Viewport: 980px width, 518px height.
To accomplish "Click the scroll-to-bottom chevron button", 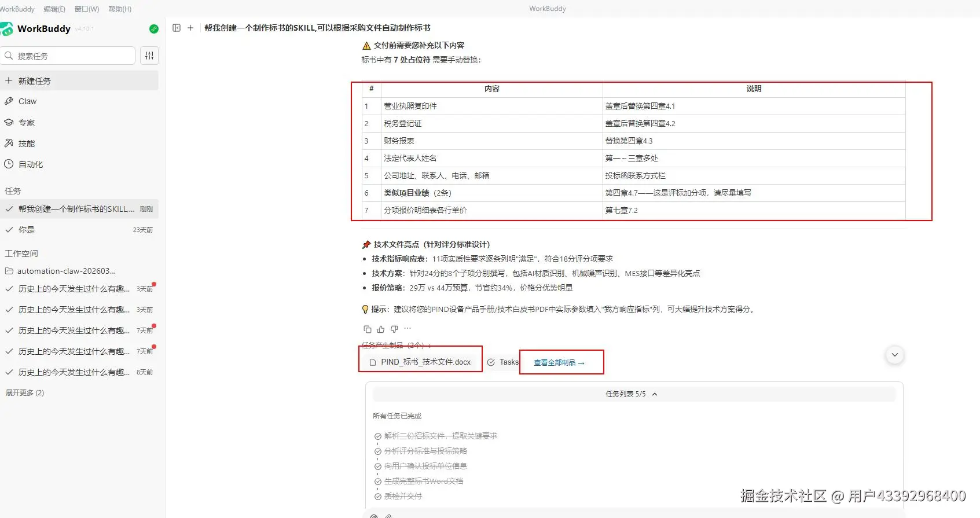I will click(x=895, y=355).
